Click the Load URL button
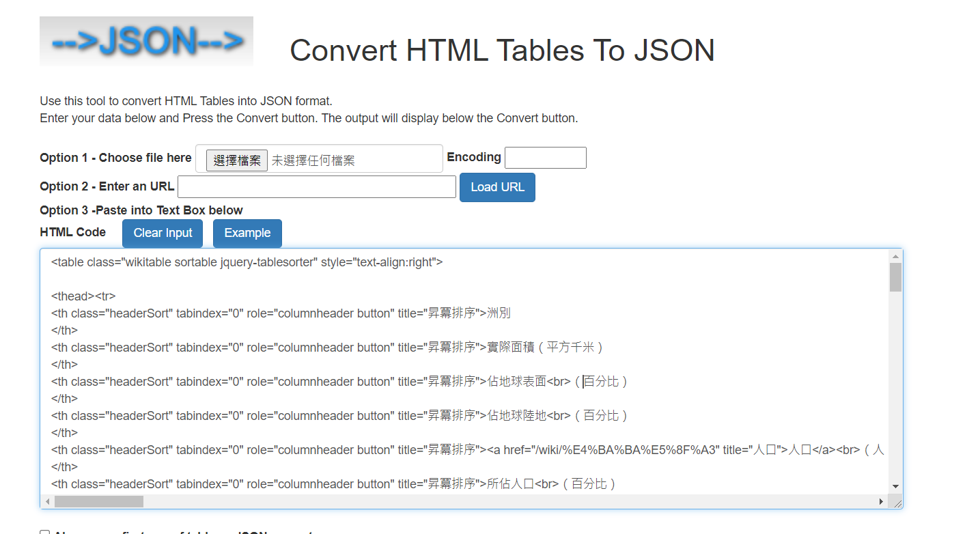The height and width of the screenshot is (534, 980). pos(497,188)
